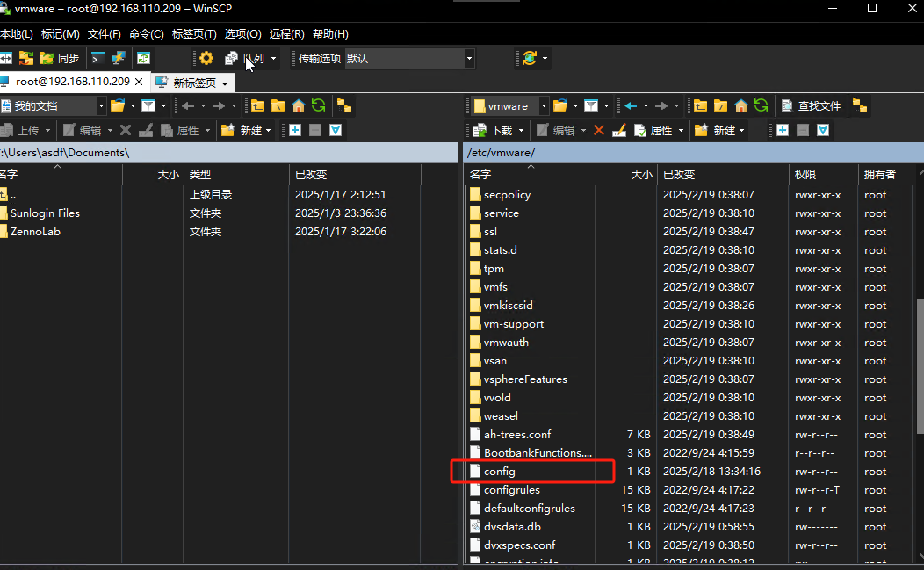Show the remote directory tree icon
Screen dimensions: 924x570
(860, 106)
